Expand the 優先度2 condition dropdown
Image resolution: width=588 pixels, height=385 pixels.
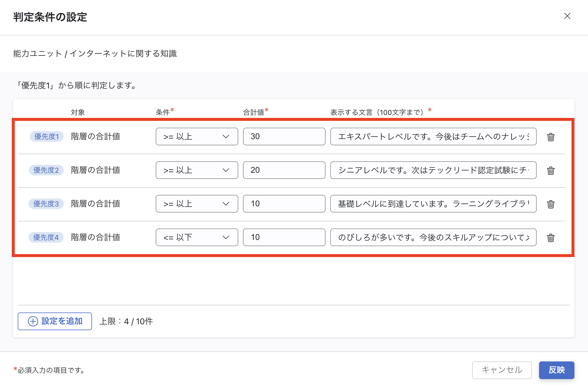[x=197, y=170]
